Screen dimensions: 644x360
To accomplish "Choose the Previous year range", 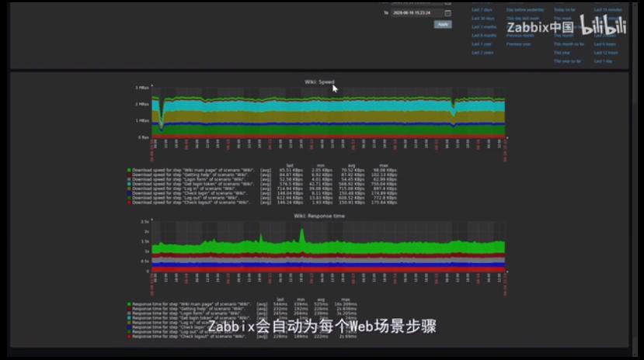I will click(518, 44).
